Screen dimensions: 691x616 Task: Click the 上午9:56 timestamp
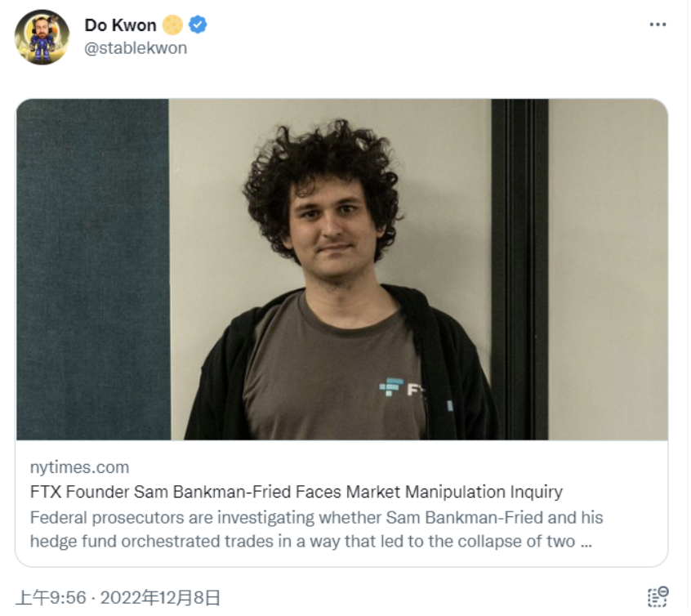(51, 598)
